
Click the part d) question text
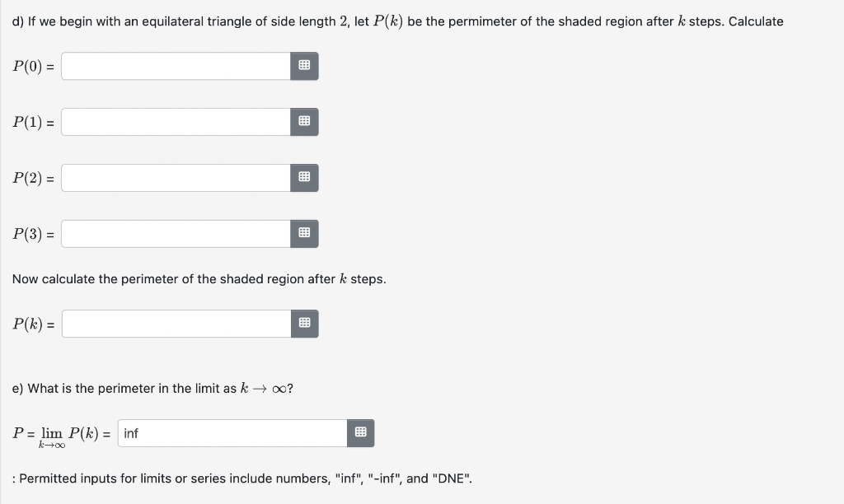pyautogui.click(x=396, y=21)
